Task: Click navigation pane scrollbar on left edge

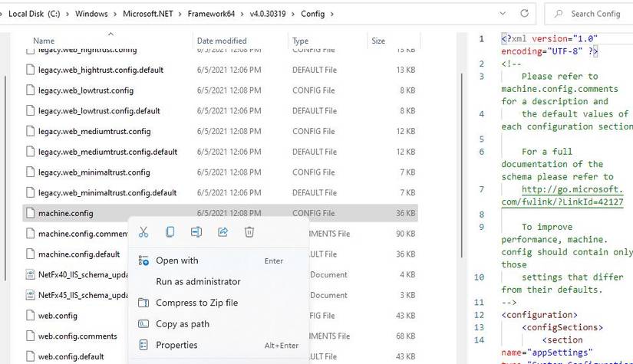Action: pos(5,177)
